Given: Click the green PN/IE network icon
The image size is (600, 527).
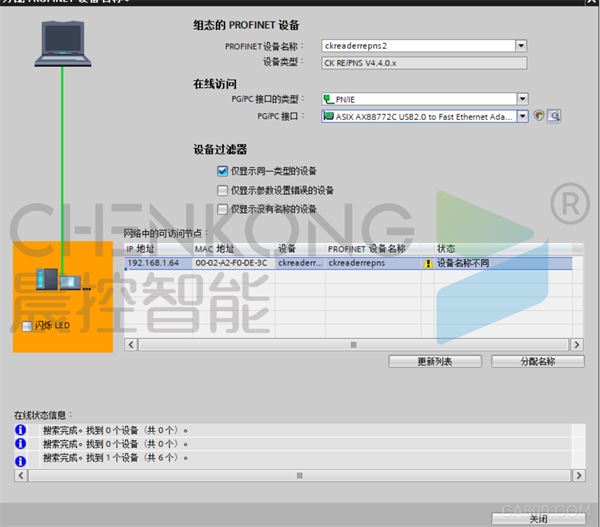Looking at the screenshot, I should [x=328, y=100].
